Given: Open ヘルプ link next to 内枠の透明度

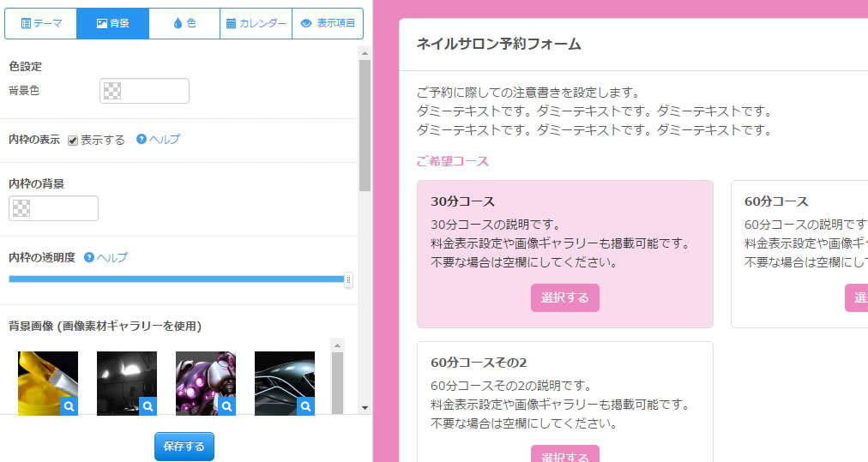Looking at the screenshot, I should click(x=112, y=257).
